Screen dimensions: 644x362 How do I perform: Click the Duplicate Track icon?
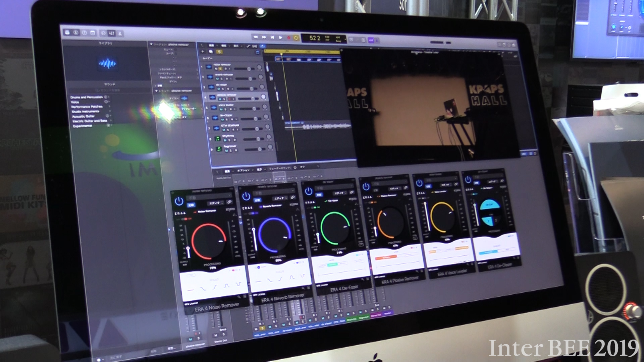pyautogui.click(x=211, y=52)
